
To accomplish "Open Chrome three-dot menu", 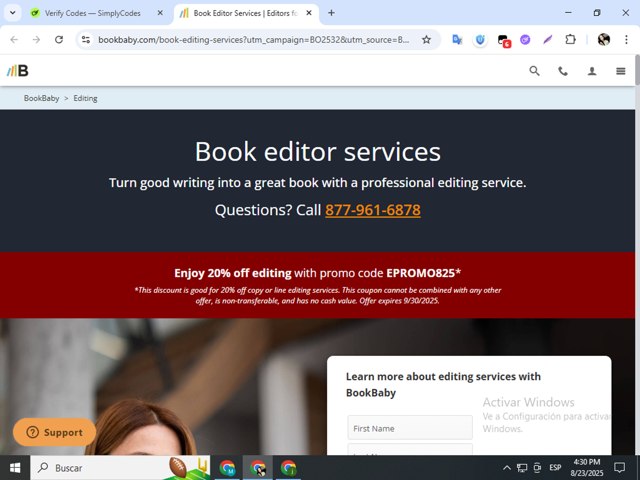I will coord(626,40).
